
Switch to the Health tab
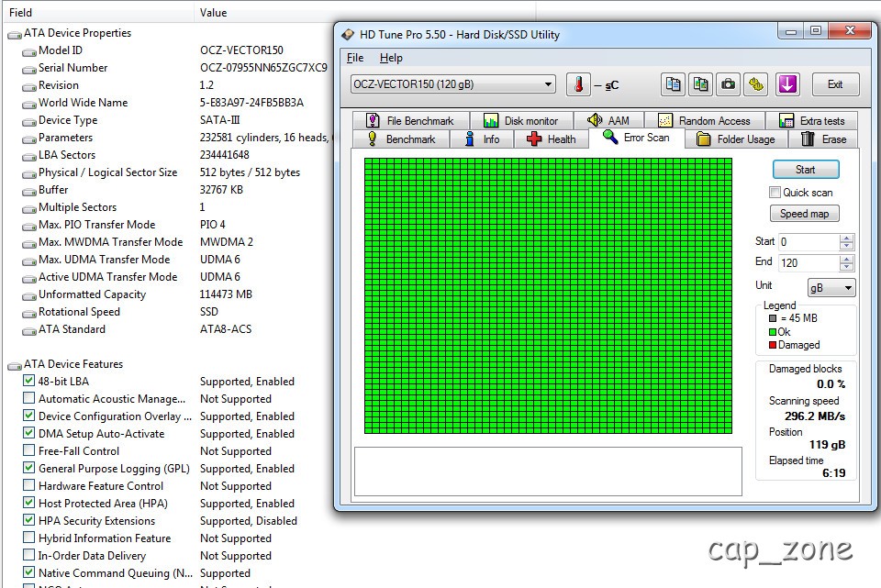coord(552,139)
